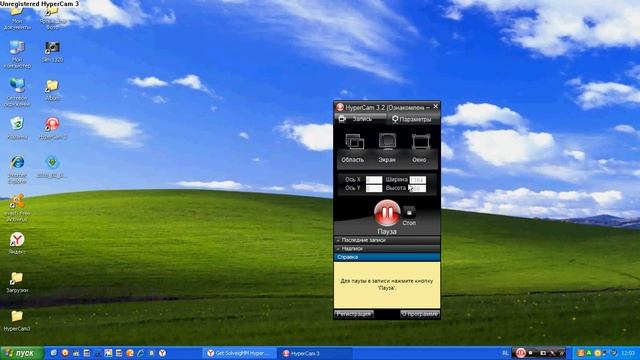Switch to the Запись tab

point(360,119)
